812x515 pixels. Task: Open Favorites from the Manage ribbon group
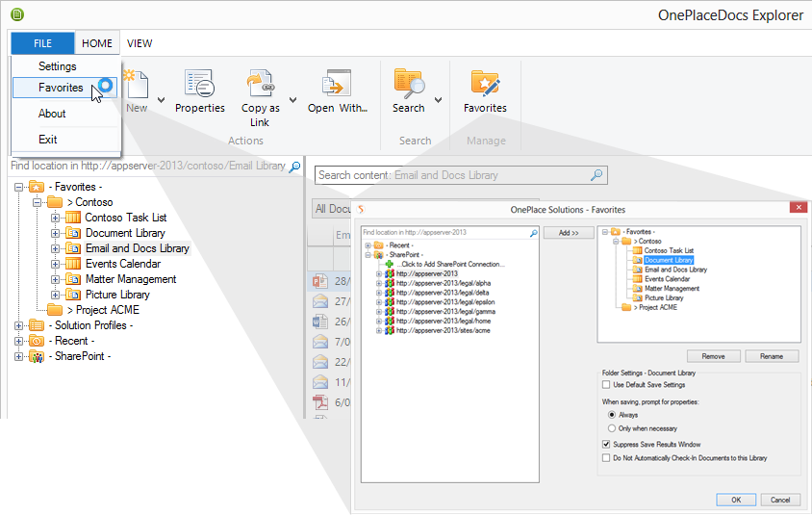click(x=485, y=85)
